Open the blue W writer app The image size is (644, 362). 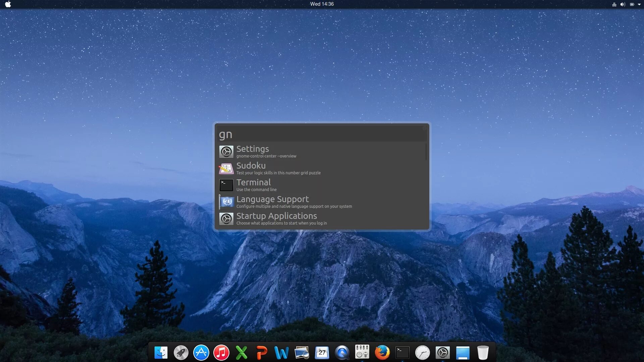[281, 353]
